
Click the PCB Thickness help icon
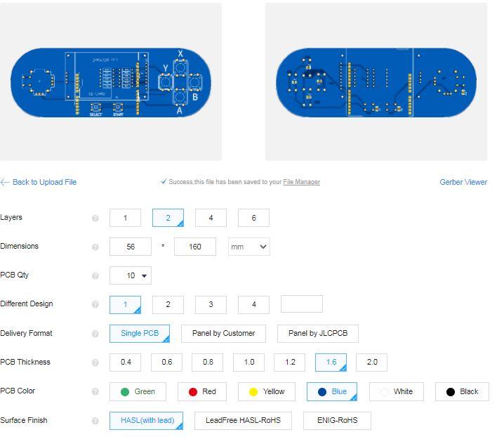click(x=95, y=363)
